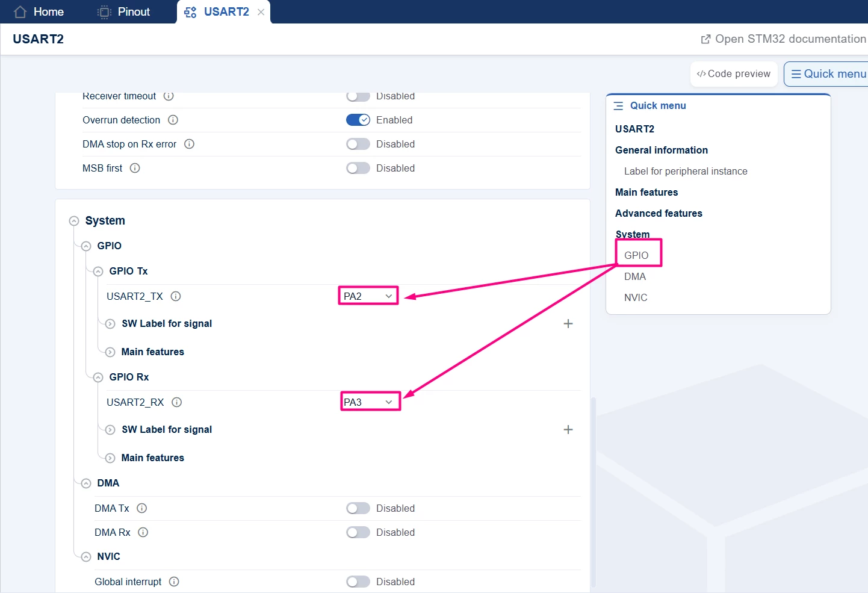868x593 pixels.
Task: Enable MSB first switch
Action: pyautogui.click(x=358, y=168)
